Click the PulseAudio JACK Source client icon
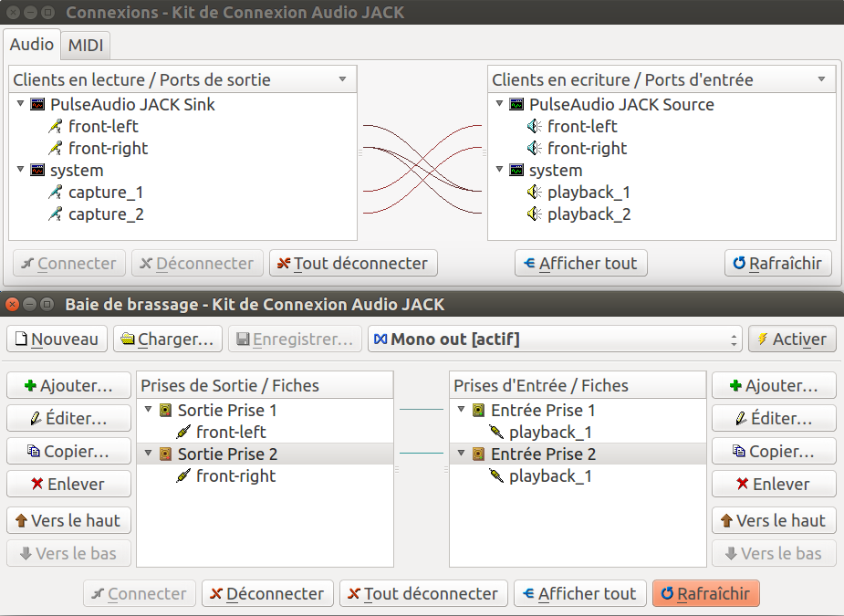Viewport: 844px width, 616px height. 516,105
